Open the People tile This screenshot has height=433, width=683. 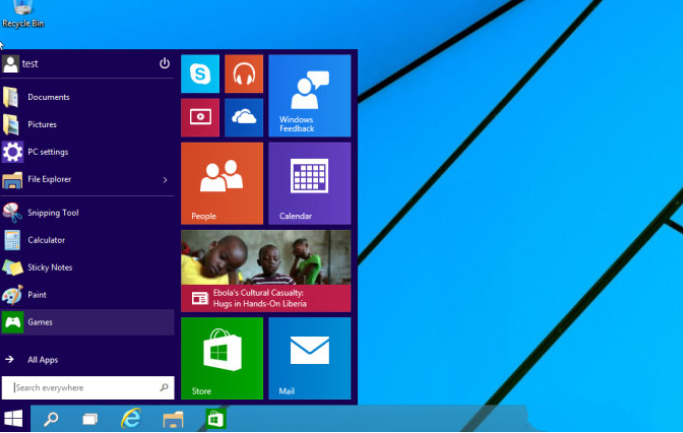pyautogui.click(x=222, y=183)
